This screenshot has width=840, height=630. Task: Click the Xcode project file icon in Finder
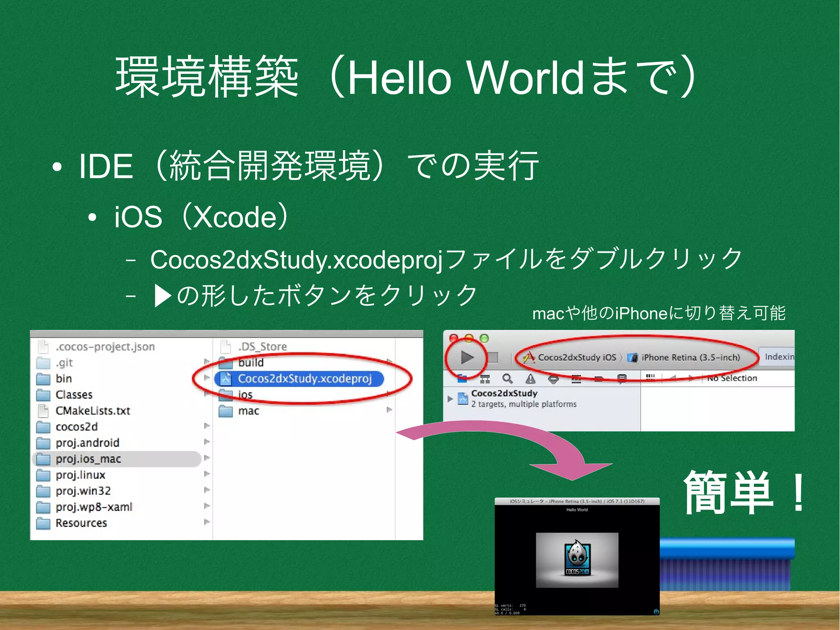pos(226,378)
